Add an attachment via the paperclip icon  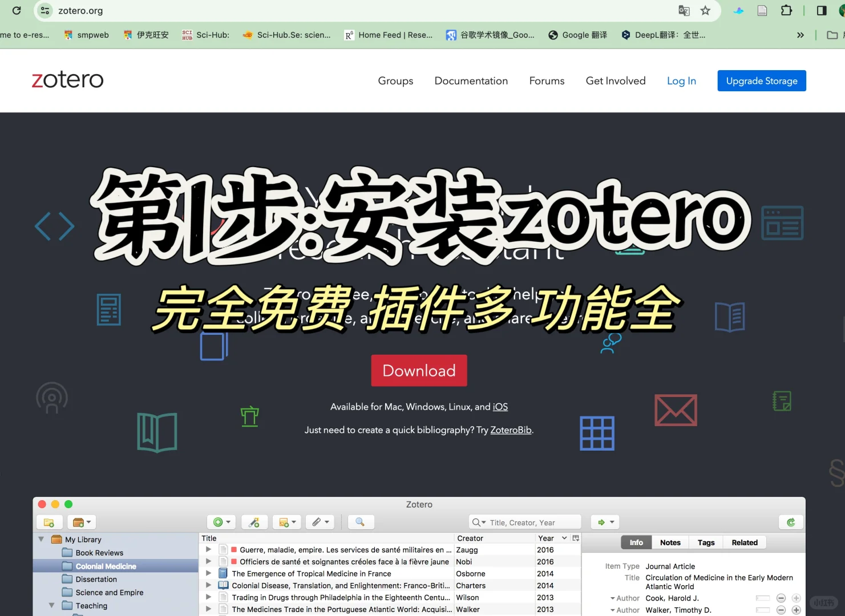coord(317,522)
